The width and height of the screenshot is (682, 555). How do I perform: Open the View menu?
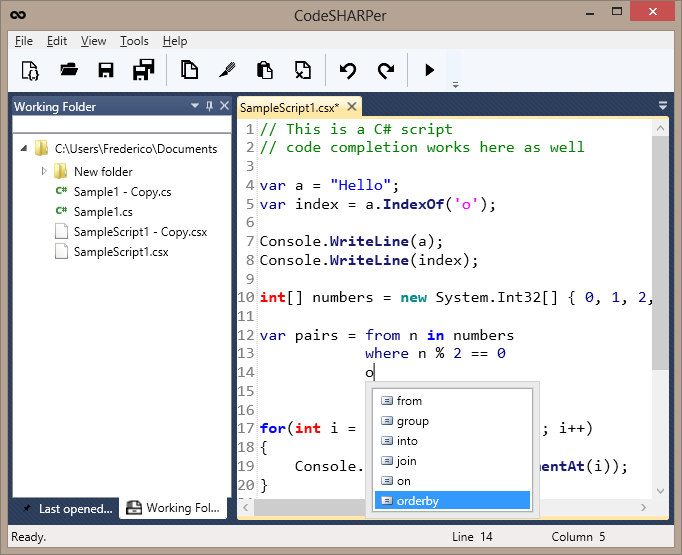coord(93,41)
